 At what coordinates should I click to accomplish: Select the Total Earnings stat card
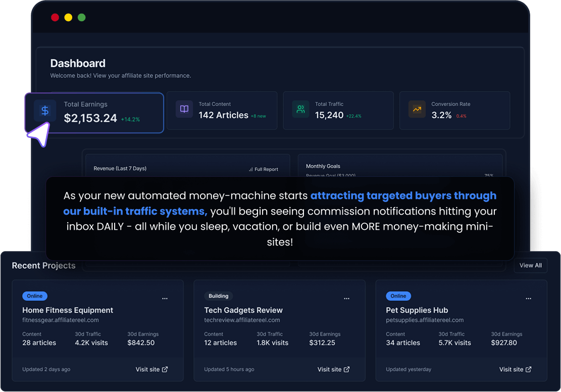click(x=94, y=113)
